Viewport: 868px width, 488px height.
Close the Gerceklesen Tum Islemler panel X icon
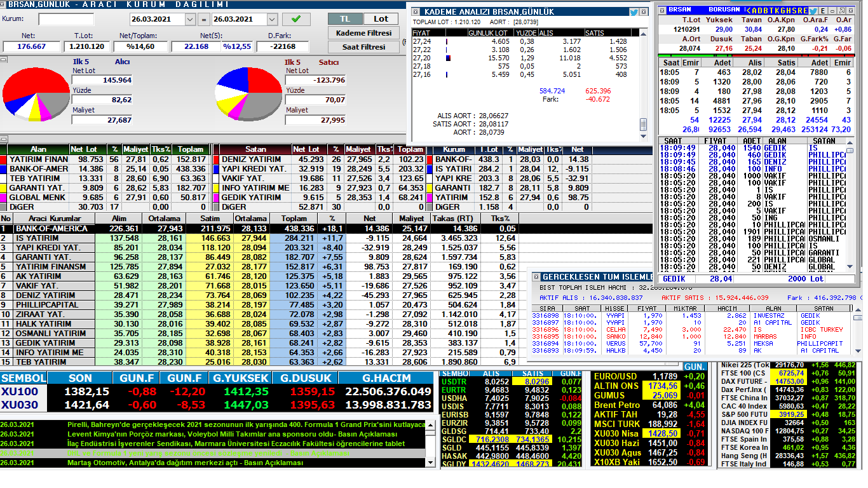(536, 277)
